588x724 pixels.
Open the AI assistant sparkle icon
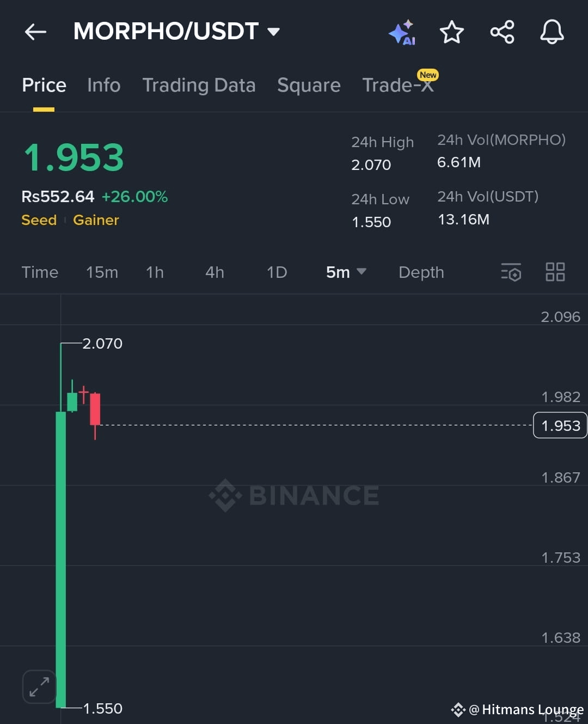click(x=402, y=33)
